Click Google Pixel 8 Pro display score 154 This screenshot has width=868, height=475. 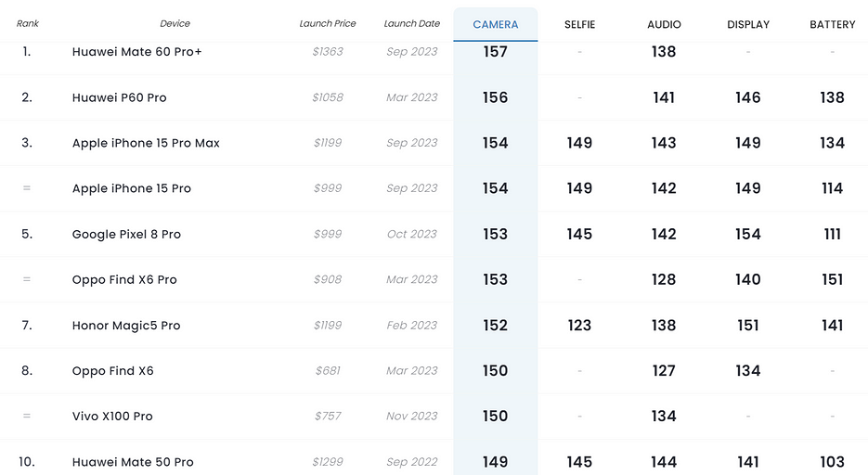click(x=747, y=234)
